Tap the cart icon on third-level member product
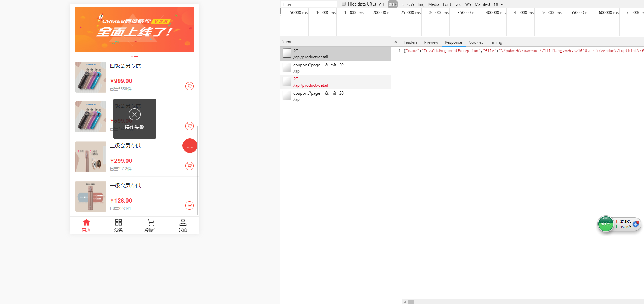Screen dimensions: 644x304 189,126
